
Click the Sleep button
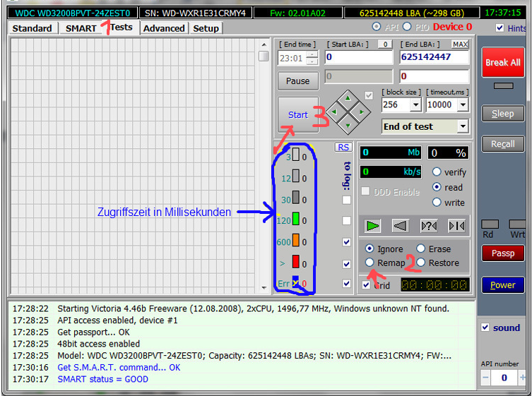click(503, 114)
